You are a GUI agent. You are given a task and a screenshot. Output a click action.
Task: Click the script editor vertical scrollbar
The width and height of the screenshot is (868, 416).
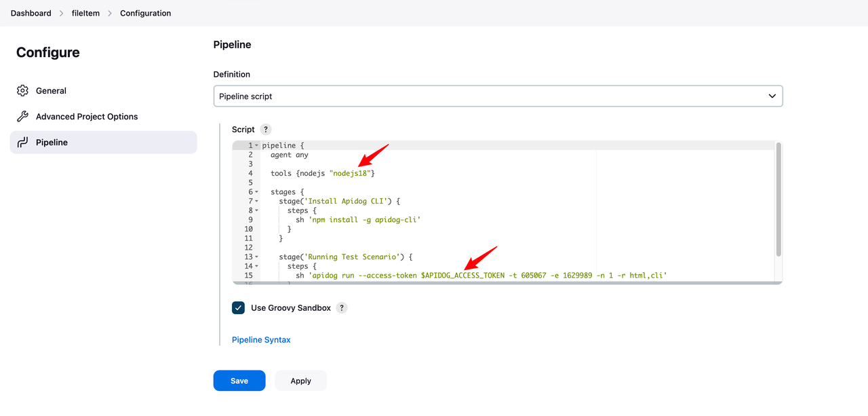click(778, 200)
